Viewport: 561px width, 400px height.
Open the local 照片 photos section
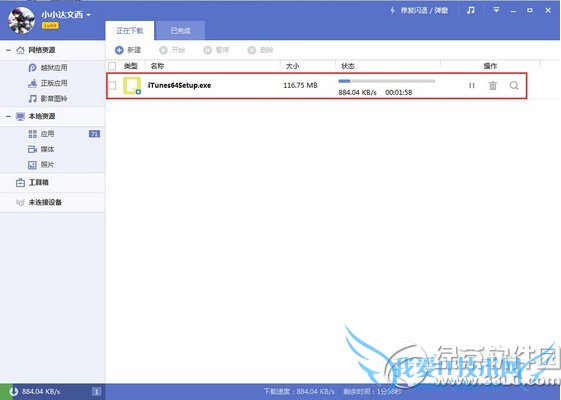(x=41, y=165)
